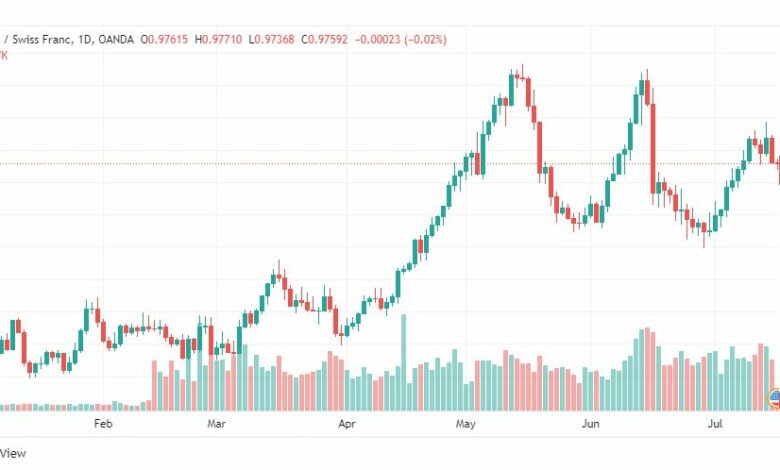
Task: Click the Feb label on the time axis
Action: pos(103,424)
